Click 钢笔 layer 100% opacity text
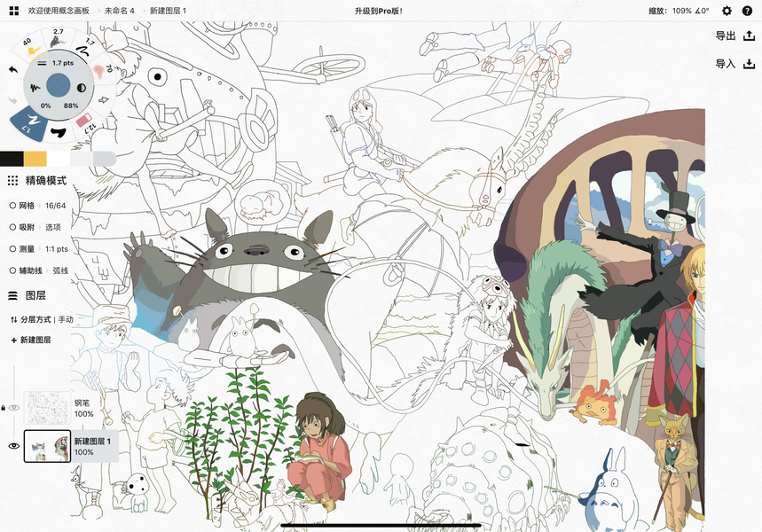 pos(83,414)
